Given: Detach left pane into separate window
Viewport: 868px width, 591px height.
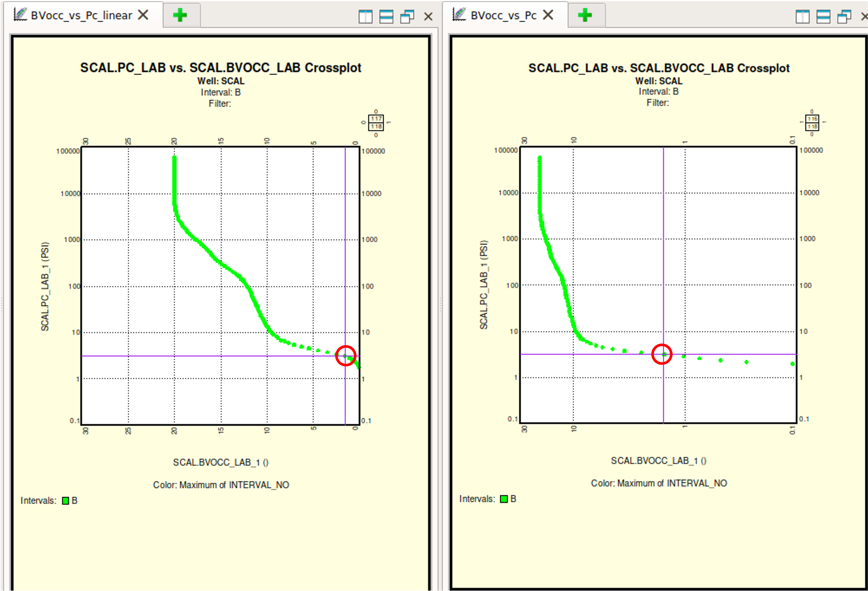Looking at the screenshot, I should point(407,16).
